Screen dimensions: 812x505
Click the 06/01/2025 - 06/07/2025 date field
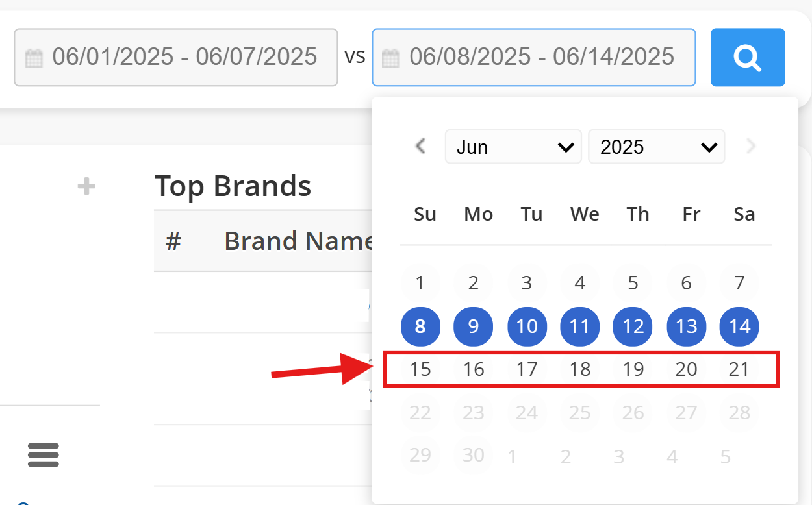tap(184, 57)
